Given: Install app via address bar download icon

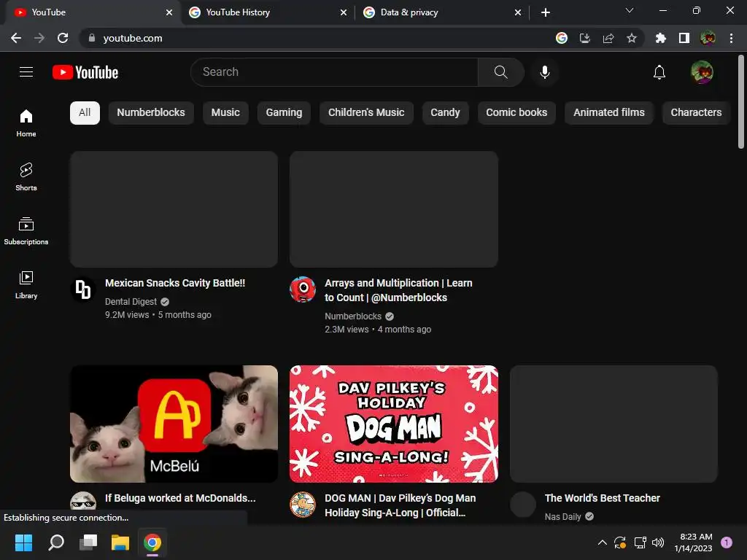Looking at the screenshot, I should pos(585,38).
